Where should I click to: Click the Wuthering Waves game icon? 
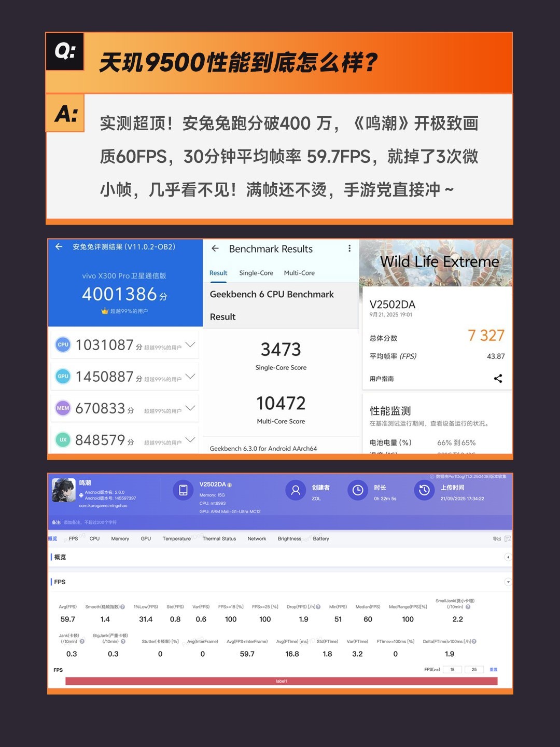pos(64,490)
